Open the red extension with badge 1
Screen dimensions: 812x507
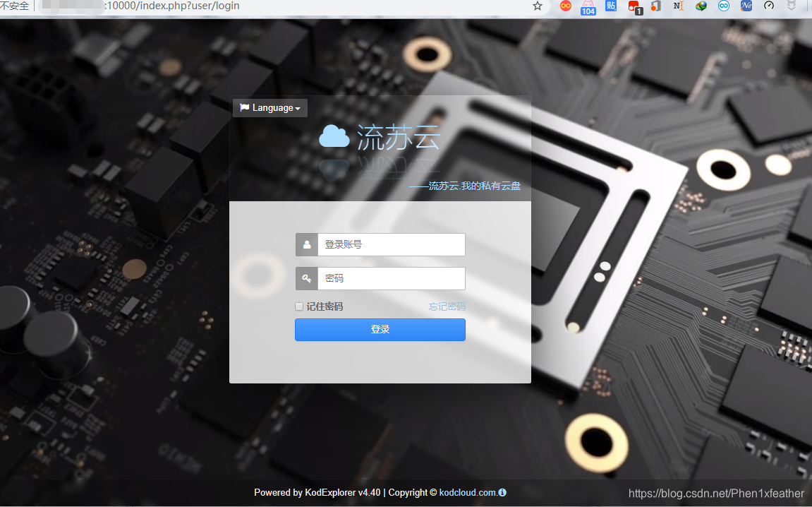(635, 7)
